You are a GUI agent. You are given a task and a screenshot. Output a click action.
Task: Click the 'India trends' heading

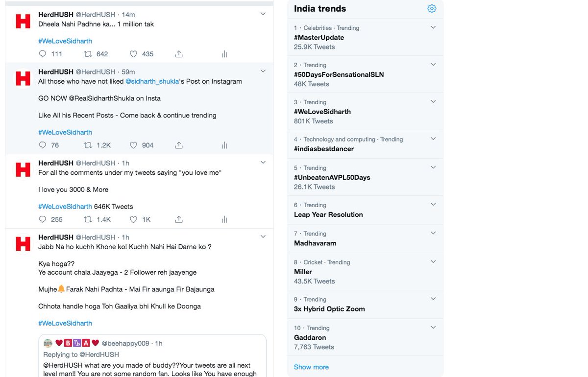[x=320, y=8]
